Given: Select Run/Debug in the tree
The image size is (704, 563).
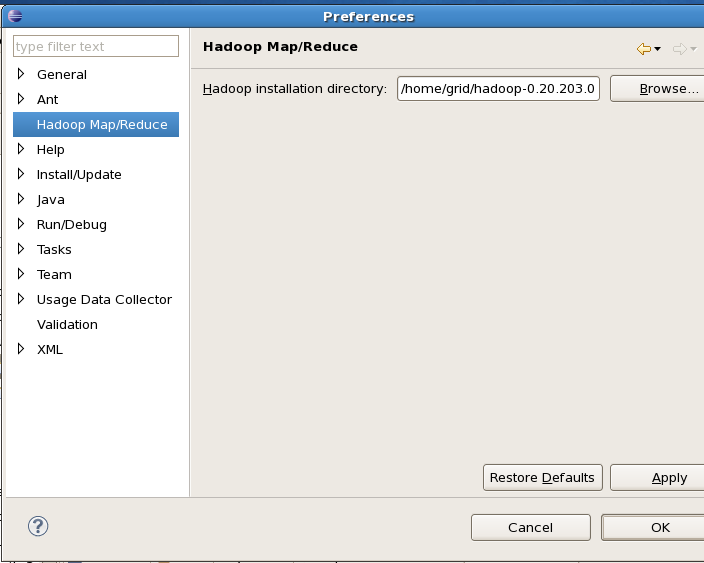Looking at the screenshot, I should pos(72,224).
